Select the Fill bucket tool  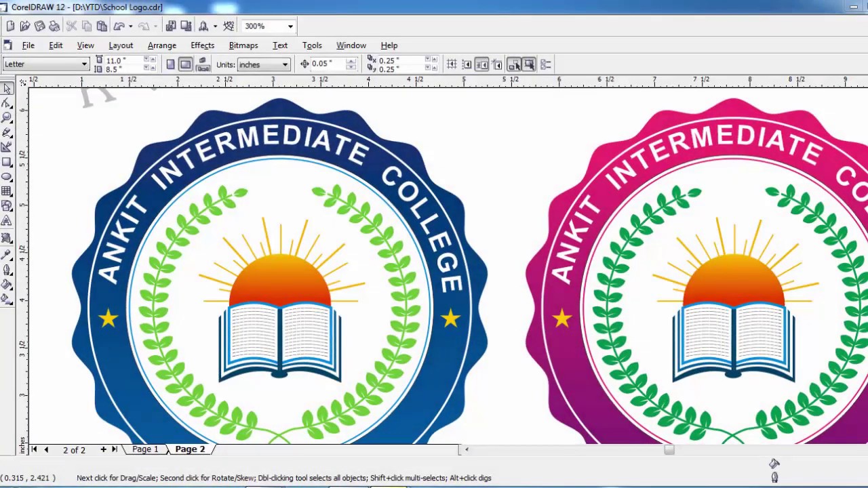7,284
